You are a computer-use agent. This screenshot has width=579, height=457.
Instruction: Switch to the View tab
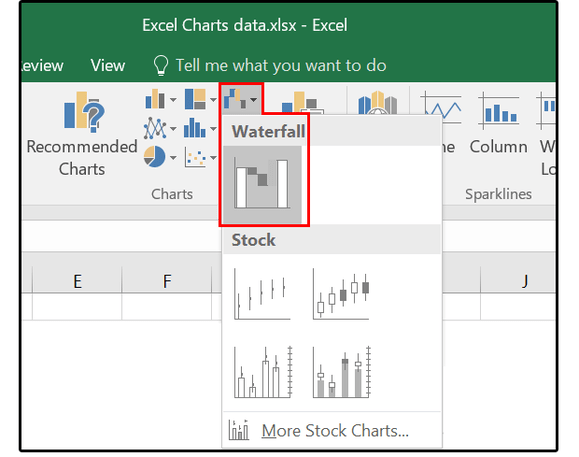point(108,66)
